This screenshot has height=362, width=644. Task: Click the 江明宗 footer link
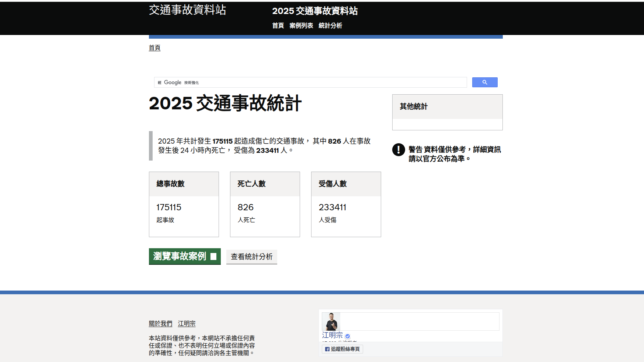[x=187, y=323]
